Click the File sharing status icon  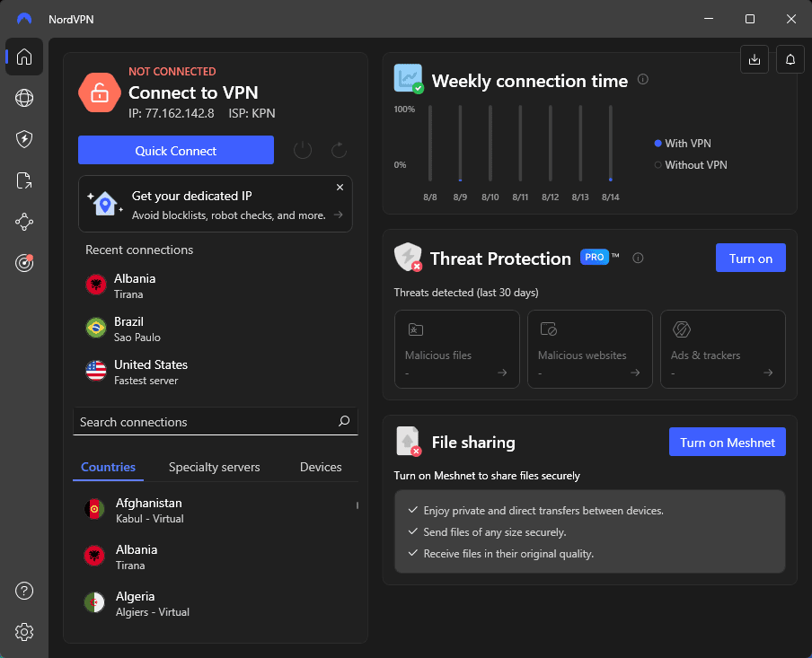pos(409,442)
